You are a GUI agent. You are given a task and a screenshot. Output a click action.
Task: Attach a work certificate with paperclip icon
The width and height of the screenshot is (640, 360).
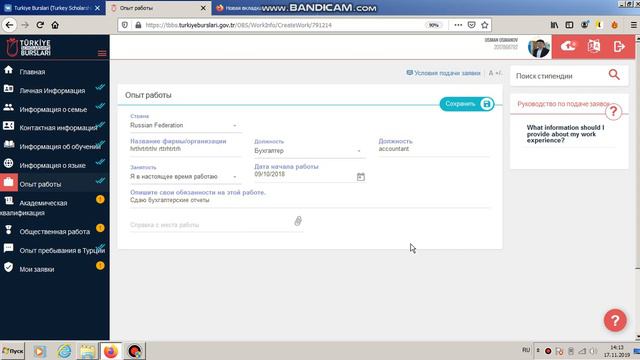point(298,221)
